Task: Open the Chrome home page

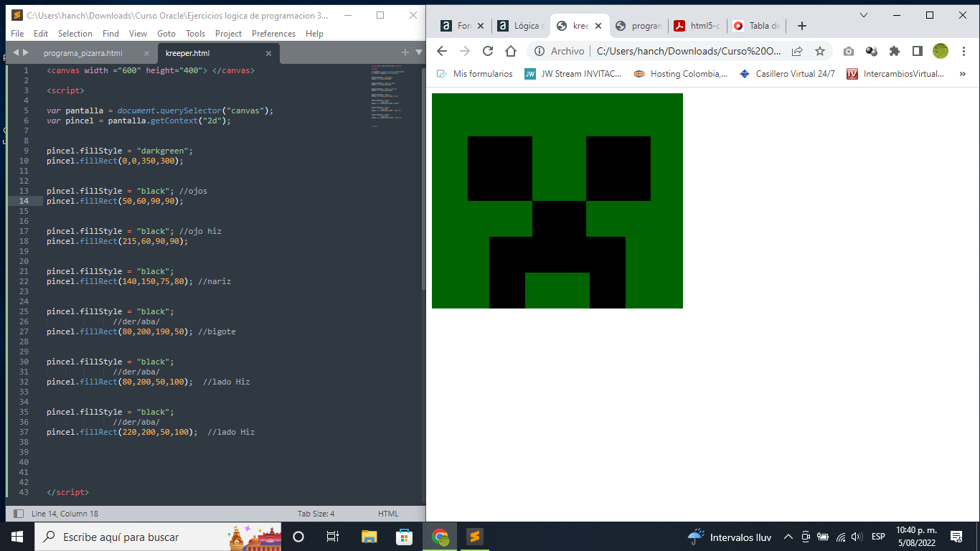Action: click(x=511, y=51)
